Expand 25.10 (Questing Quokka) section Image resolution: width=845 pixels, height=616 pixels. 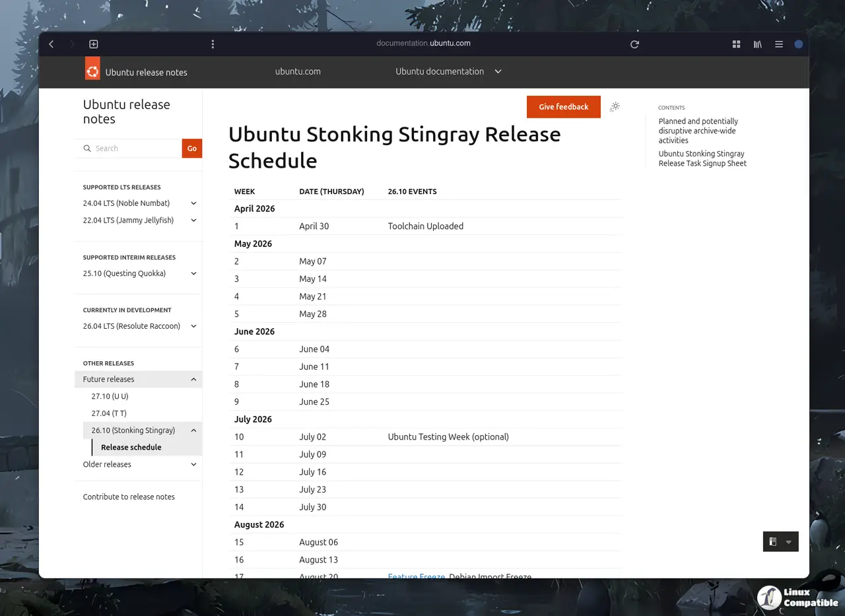tap(193, 273)
